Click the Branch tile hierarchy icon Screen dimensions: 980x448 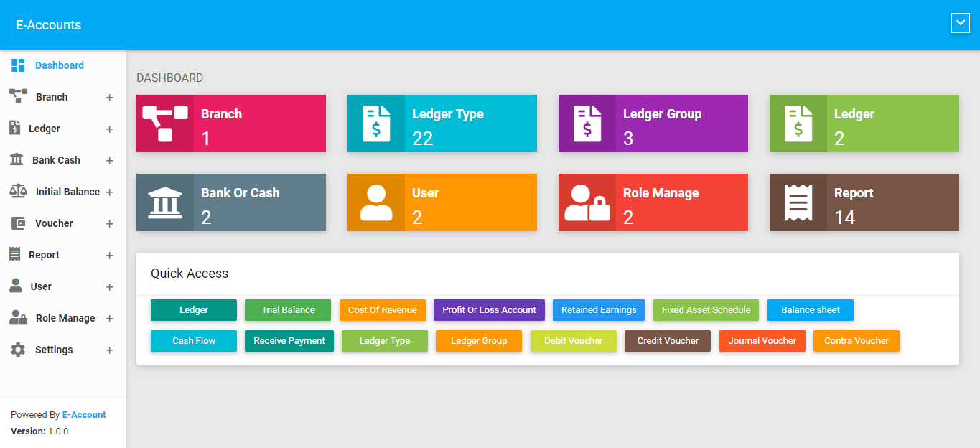[x=165, y=123]
